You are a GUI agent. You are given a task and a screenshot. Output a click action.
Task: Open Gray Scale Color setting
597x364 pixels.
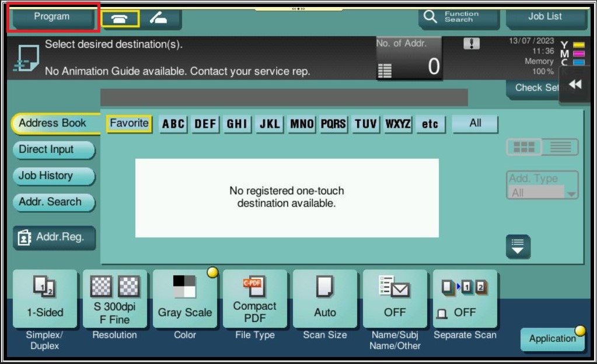point(185,299)
